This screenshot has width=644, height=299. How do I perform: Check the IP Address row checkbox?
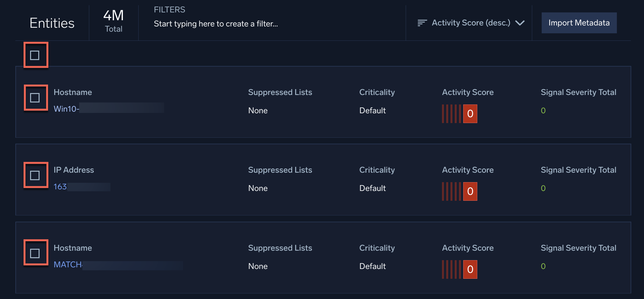coord(36,175)
